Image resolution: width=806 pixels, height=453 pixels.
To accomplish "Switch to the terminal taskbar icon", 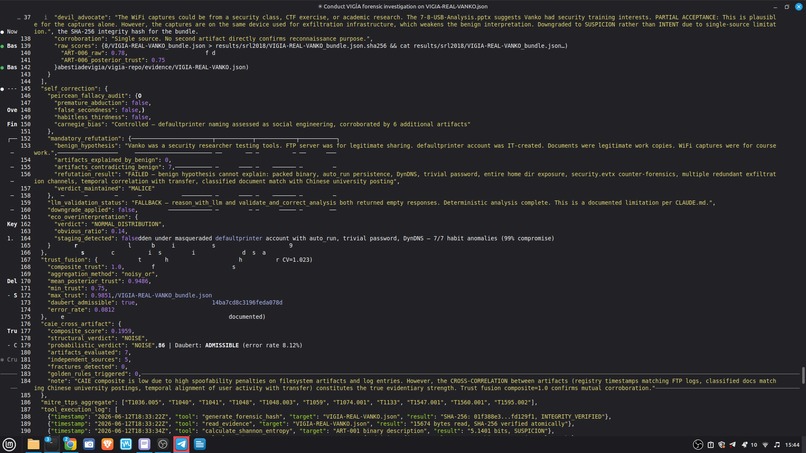I will pos(51,444).
